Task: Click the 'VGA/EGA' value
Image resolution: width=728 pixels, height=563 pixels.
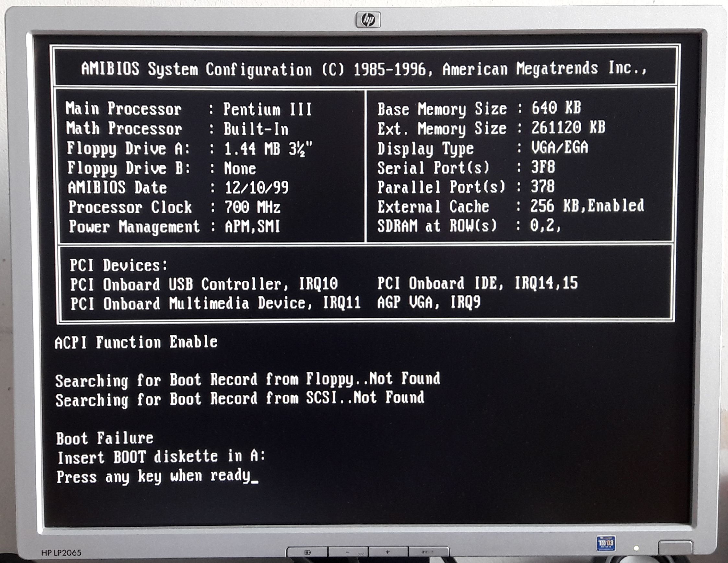Action: click(560, 147)
